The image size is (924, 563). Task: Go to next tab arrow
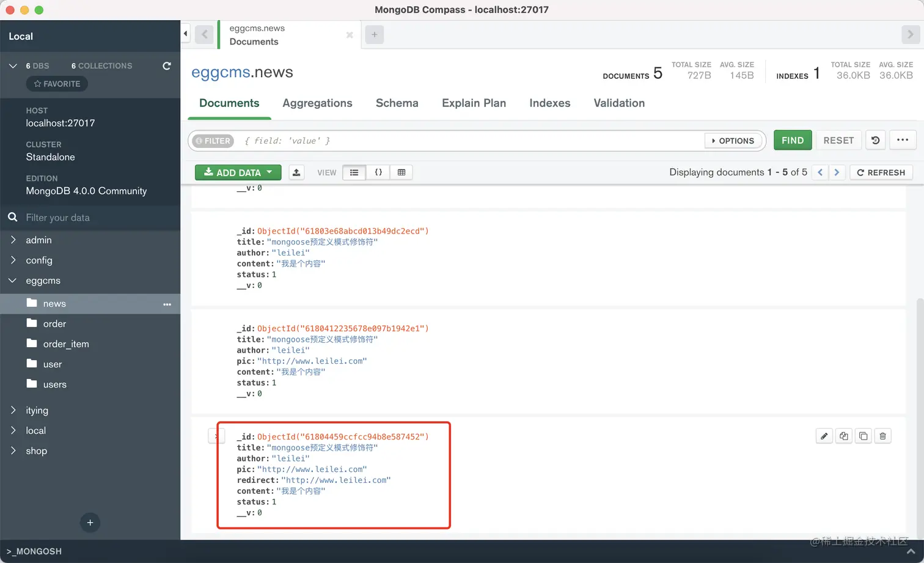[910, 34]
